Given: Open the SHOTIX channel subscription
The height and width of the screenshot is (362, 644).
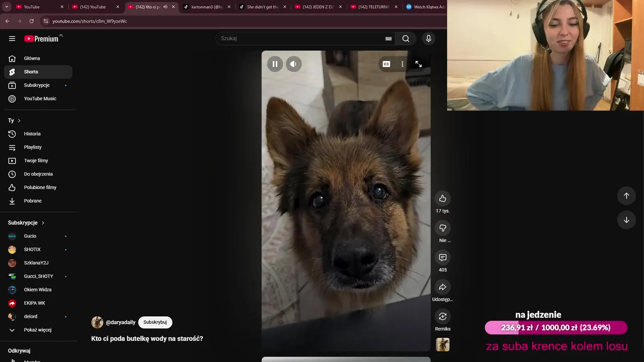Looking at the screenshot, I should coord(38,249).
